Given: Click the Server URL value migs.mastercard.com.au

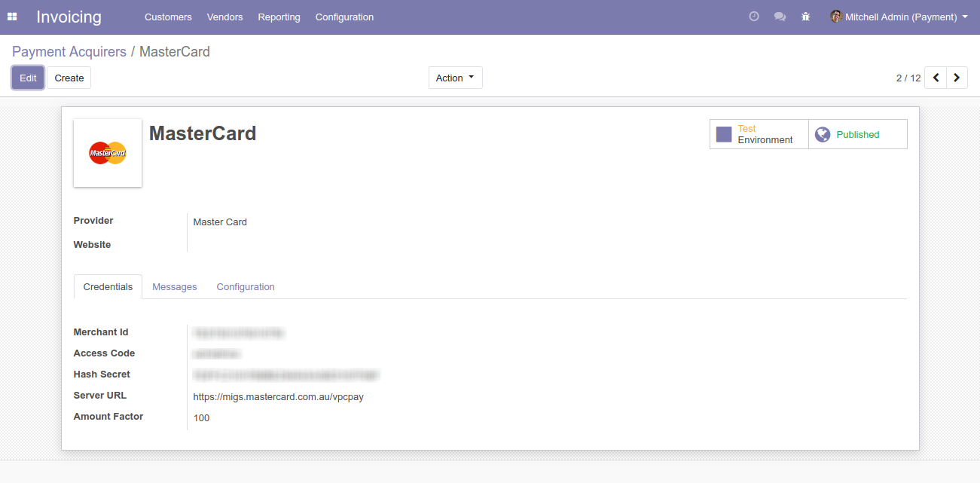Looking at the screenshot, I should click(x=279, y=396).
